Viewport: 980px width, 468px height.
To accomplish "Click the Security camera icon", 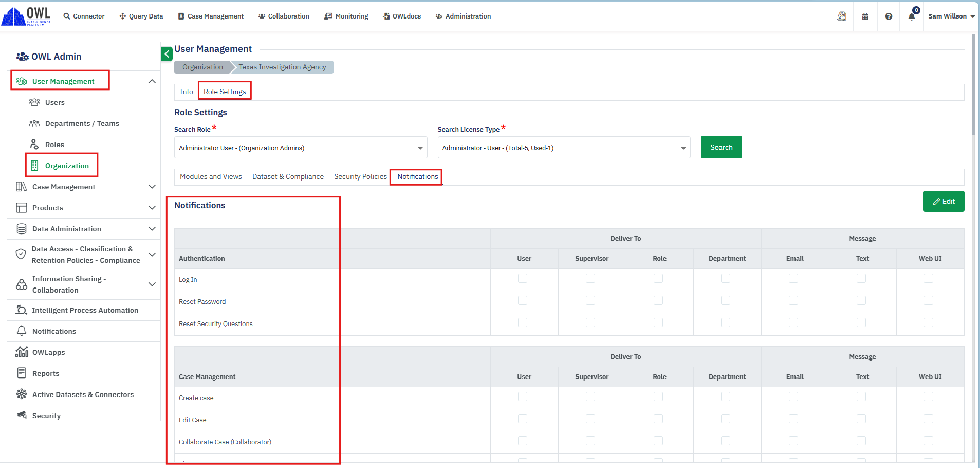I will [x=22, y=415].
